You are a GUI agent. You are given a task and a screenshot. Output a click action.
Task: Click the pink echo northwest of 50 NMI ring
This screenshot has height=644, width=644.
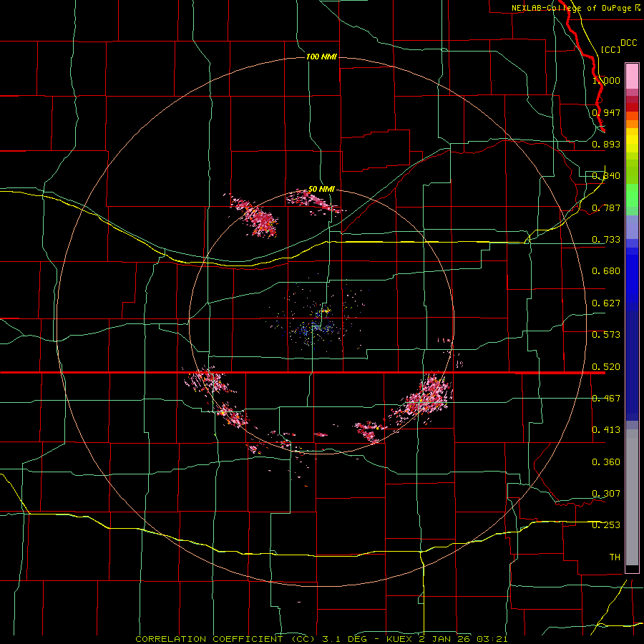pos(255,215)
